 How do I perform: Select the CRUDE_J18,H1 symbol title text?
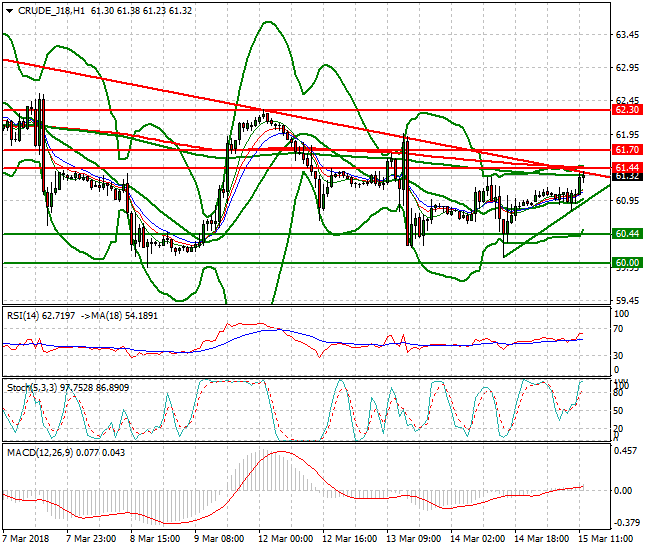click(x=51, y=11)
